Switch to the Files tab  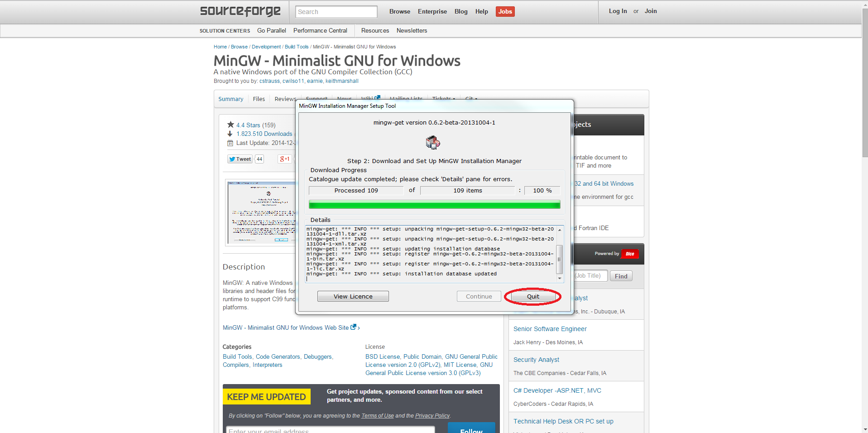click(259, 99)
